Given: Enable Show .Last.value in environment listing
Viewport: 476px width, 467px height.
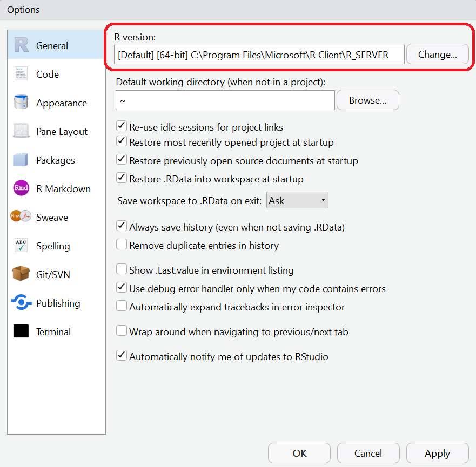Looking at the screenshot, I should point(122,269).
